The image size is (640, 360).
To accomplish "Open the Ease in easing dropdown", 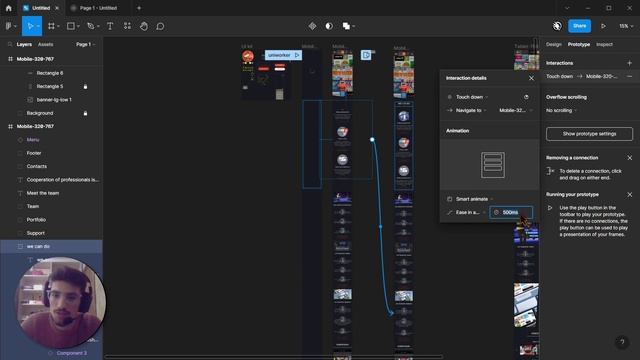I will click(466, 213).
